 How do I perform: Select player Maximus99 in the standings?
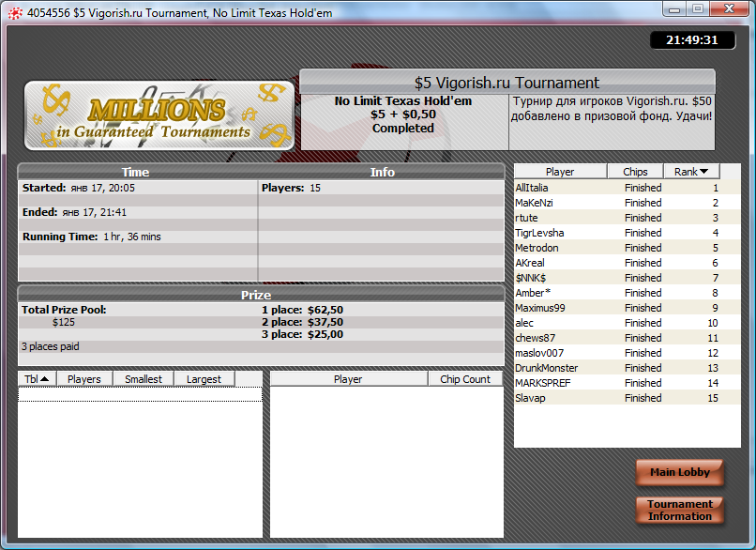(627, 307)
